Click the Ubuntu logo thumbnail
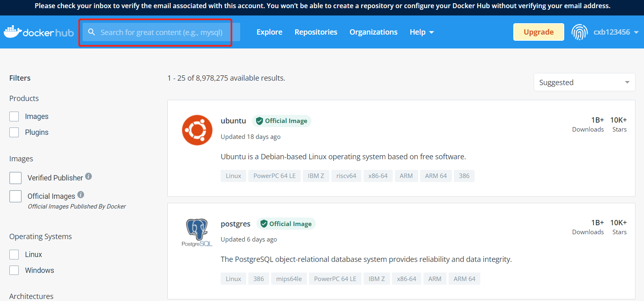Image resolution: width=644 pixels, height=301 pixels. click(197, 130)
